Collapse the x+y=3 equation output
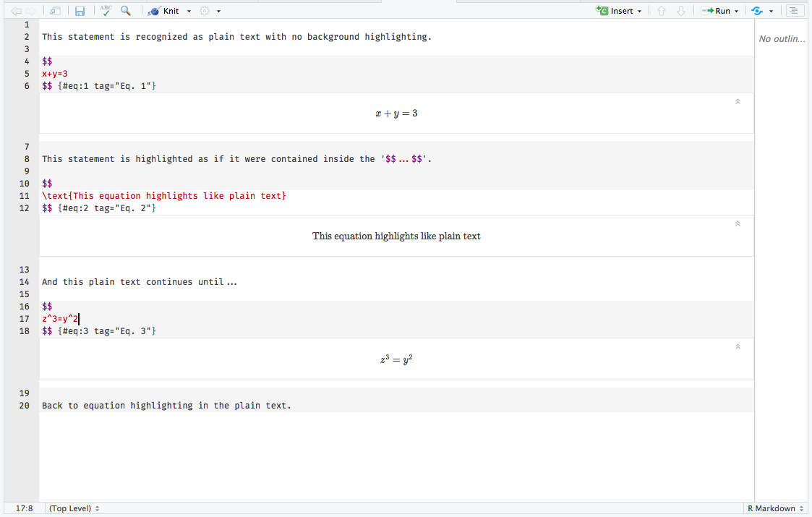This screenshot has width=812, height=517. [738, 101]
